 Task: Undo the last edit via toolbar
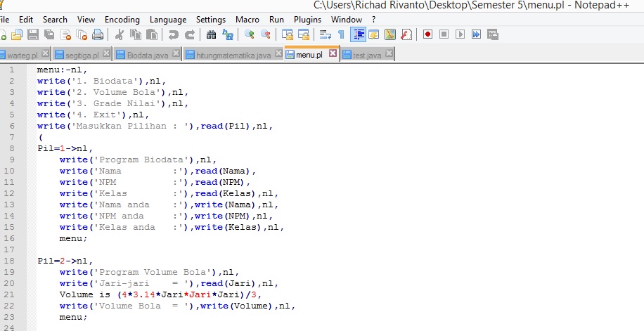(174, 34)
